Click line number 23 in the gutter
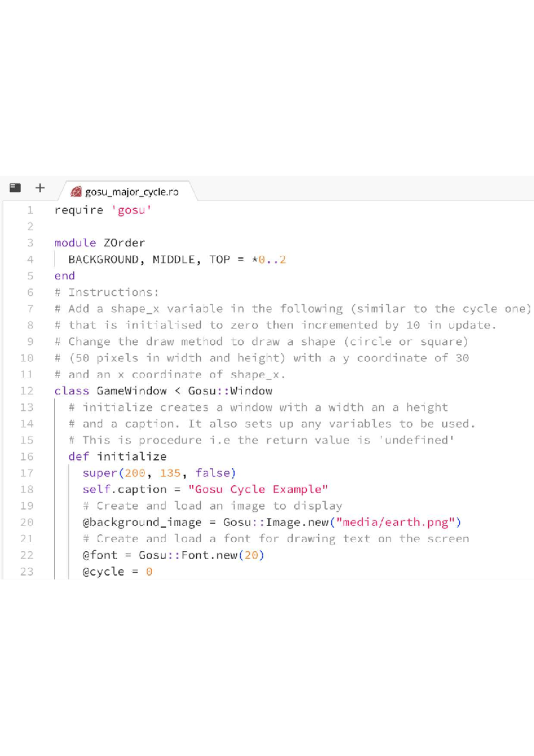The image size is (534, 756). 27,572
